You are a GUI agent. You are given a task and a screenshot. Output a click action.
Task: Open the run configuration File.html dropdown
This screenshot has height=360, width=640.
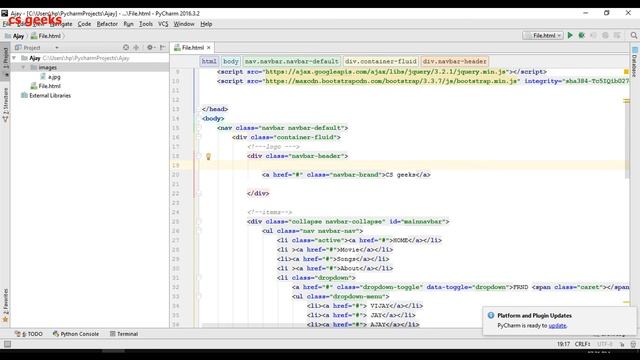543,36
